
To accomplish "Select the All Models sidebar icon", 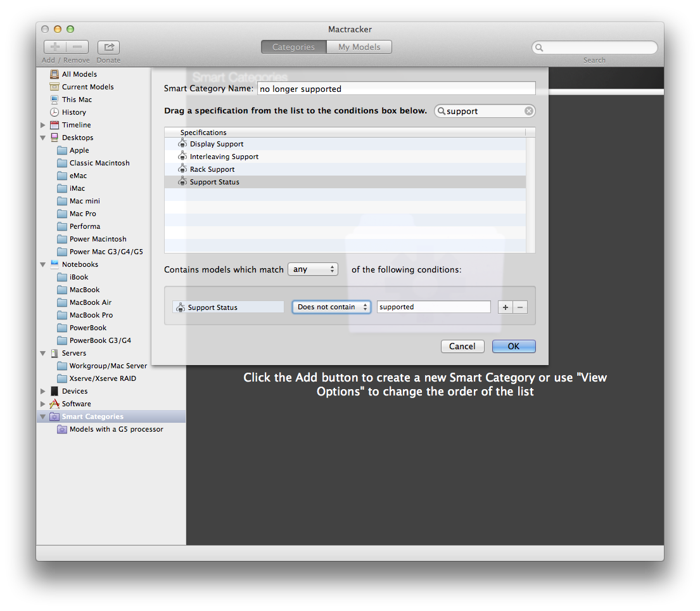I will pyautogui.click(x=54, y=74).
